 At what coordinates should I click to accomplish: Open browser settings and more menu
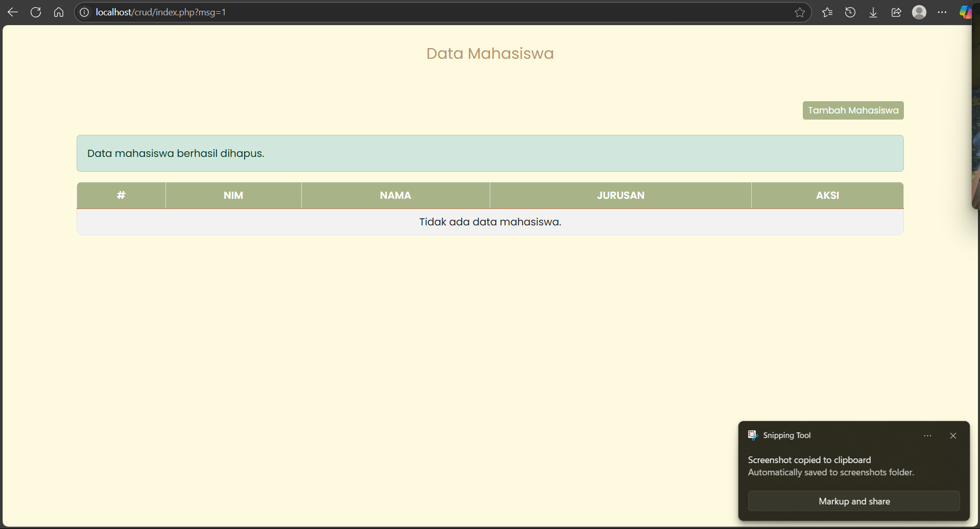click(942, 12)
